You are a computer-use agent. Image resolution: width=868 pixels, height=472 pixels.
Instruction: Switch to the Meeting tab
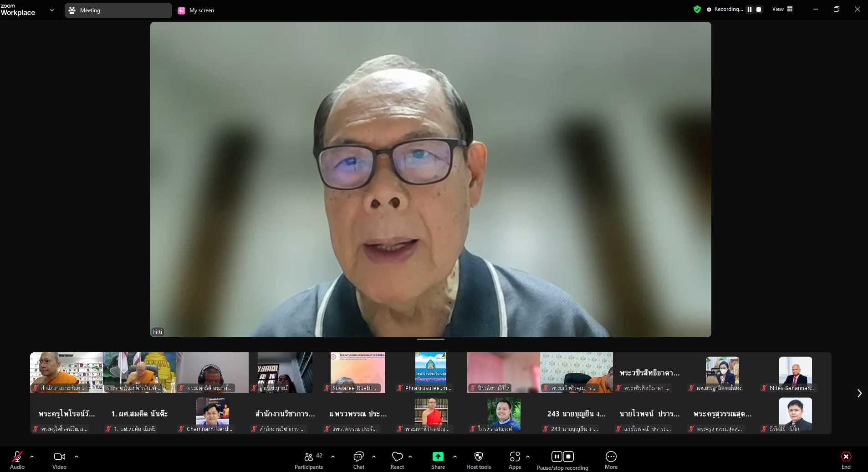click(x=118, y=10)
